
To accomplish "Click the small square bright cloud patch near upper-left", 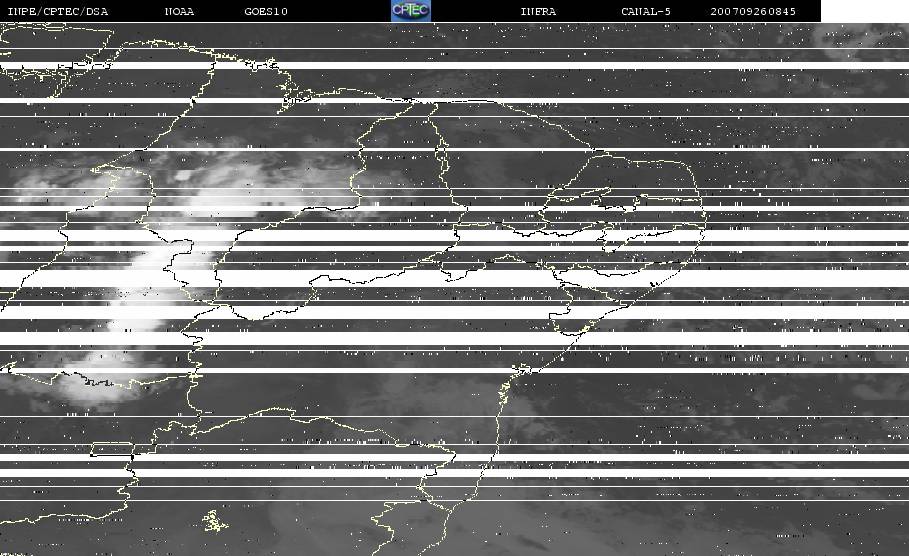I will click(x=183, y=177).
